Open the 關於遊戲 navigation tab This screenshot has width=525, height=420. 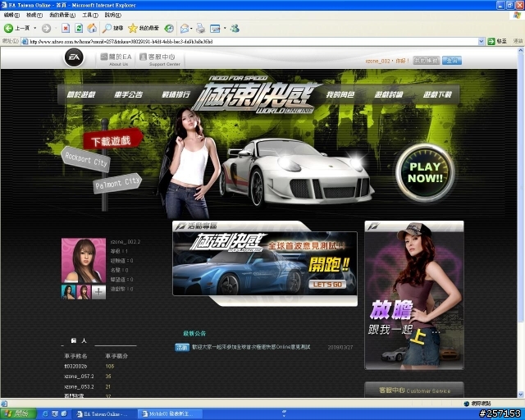pyautogui.click(x=81, y=95)
